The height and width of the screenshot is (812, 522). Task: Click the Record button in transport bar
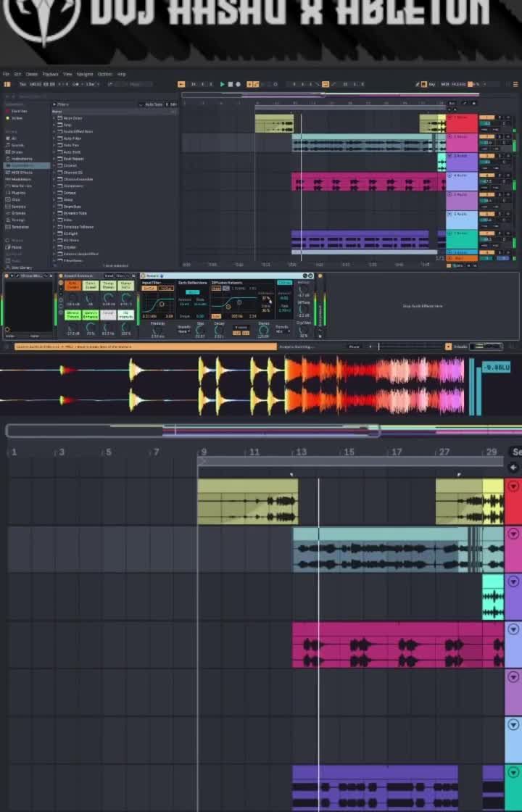238,84
